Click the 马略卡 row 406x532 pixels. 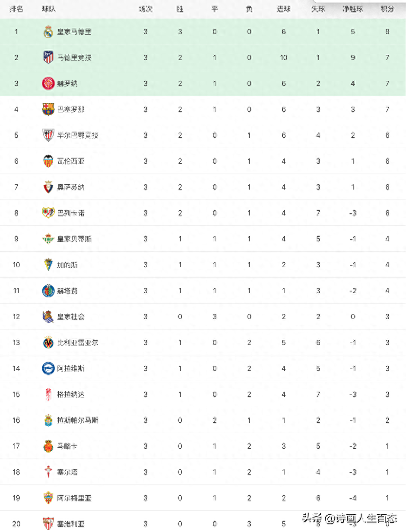click(203, 446)
